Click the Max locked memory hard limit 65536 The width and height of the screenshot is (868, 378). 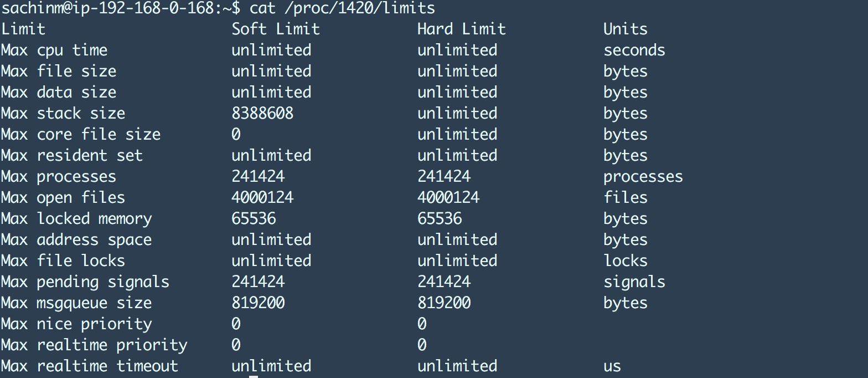(x=440, y=218)
